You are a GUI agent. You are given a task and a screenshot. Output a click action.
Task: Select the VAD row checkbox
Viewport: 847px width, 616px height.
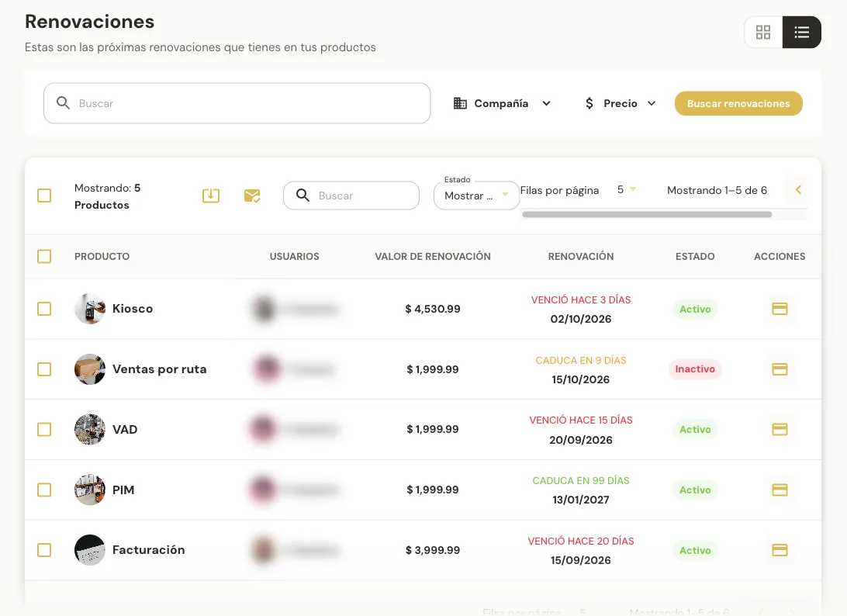click(x=44, y=430)
